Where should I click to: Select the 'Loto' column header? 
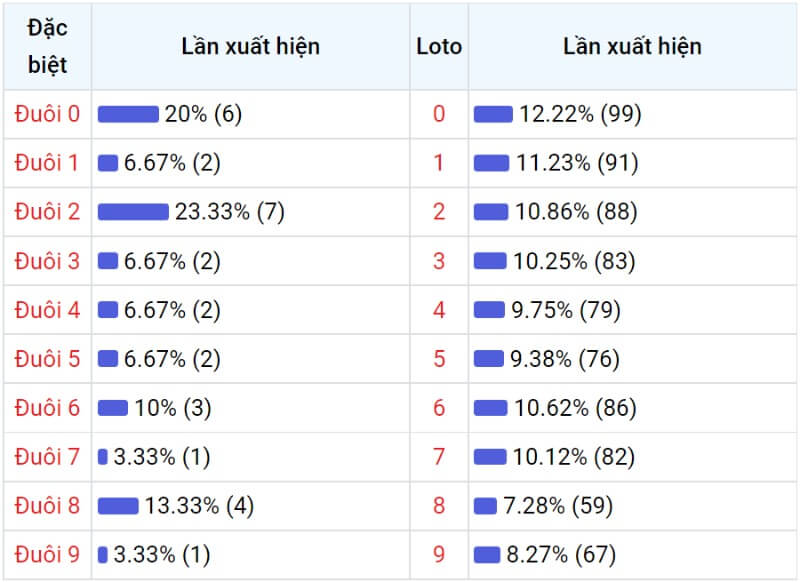439,46
